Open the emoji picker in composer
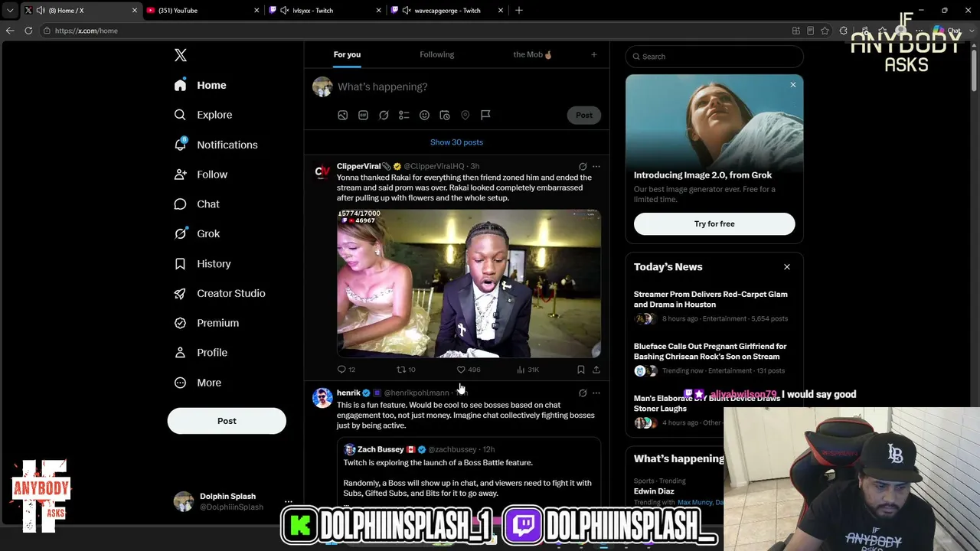The width and height of the screenshot is (980, 551). [424, 115]
